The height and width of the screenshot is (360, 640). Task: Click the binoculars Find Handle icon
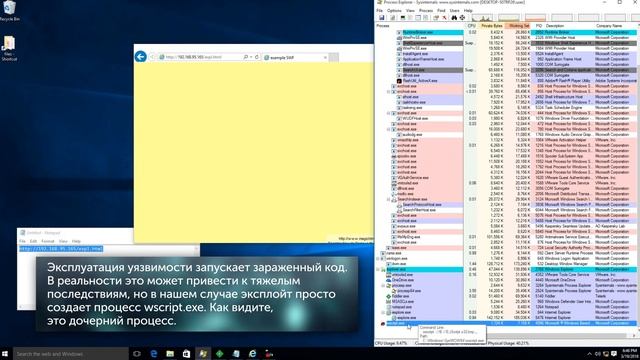pos(454,18)
